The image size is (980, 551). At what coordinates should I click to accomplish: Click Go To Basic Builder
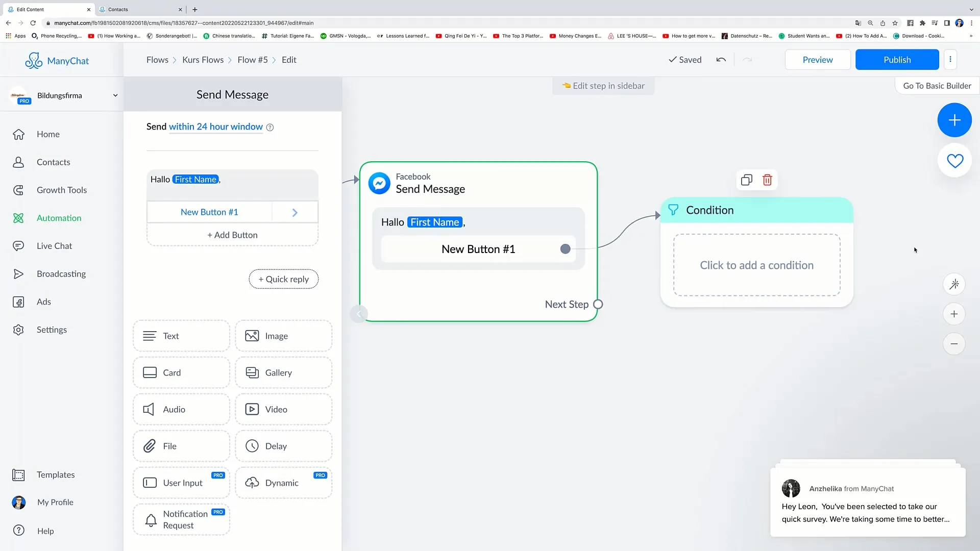(x=937, y=86)
